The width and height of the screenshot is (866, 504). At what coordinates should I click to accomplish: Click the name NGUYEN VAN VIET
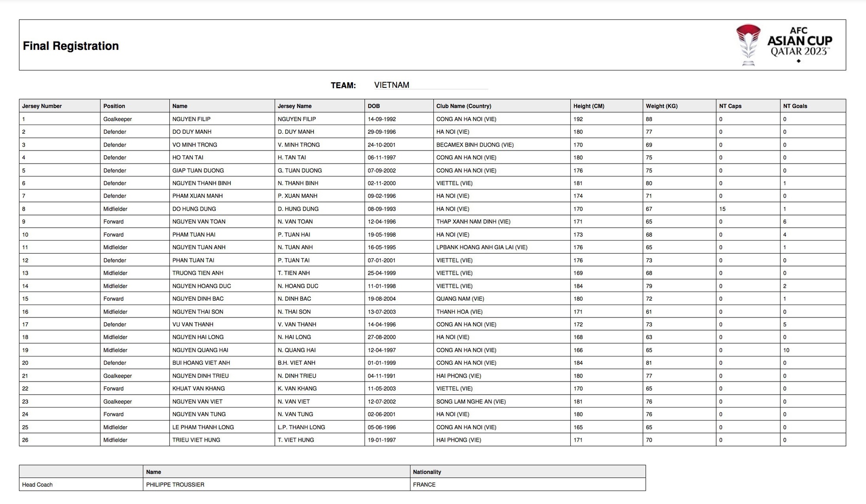pos(197,401)
